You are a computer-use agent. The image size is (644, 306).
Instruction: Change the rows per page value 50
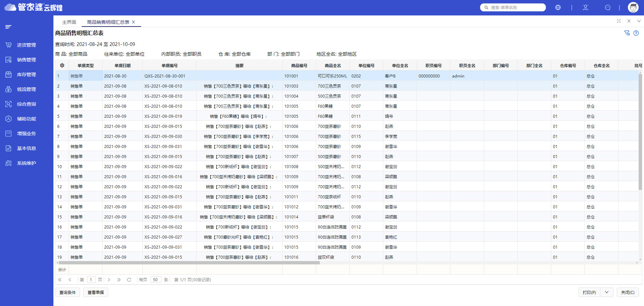point(156,279)
